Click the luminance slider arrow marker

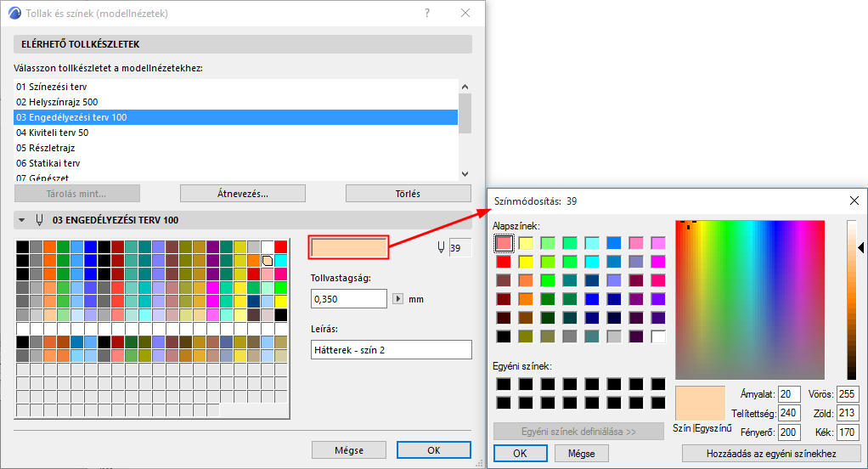[x=861, y=247]
